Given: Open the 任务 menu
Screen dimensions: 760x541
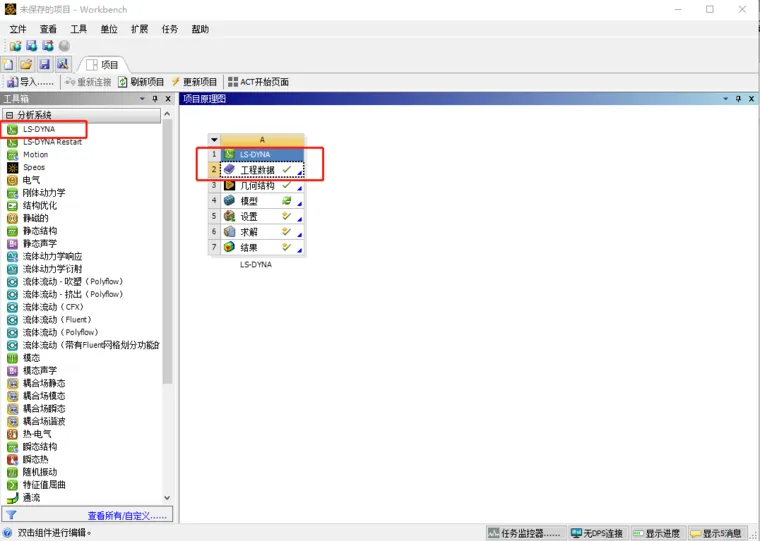Looking at the screenshot, I should click(x=170, y=29).
